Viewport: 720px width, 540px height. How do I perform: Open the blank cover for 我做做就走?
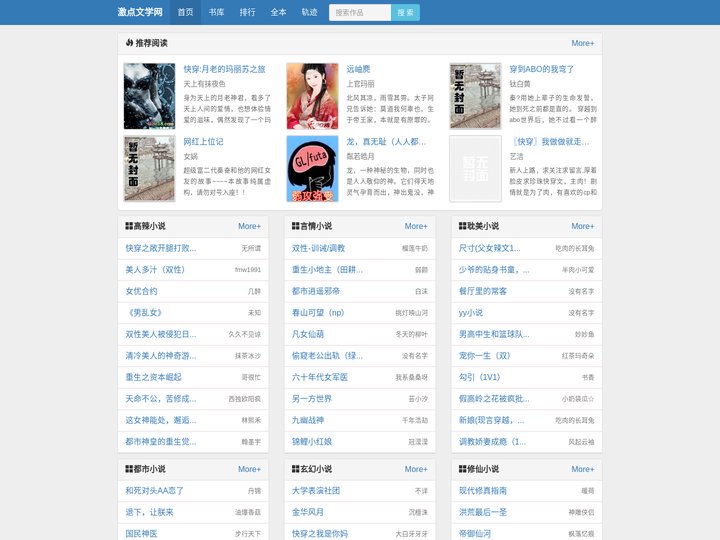(475, 169)
